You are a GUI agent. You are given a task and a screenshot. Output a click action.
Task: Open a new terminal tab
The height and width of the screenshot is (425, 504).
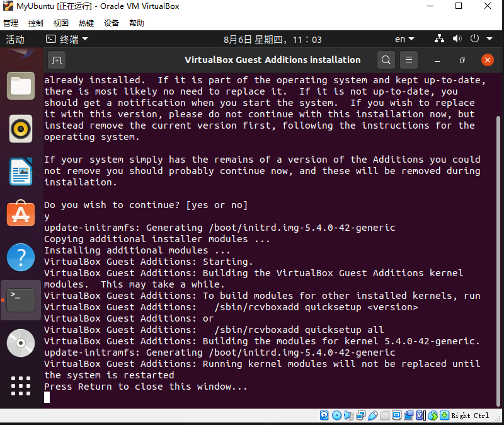[x=57, y=60]
